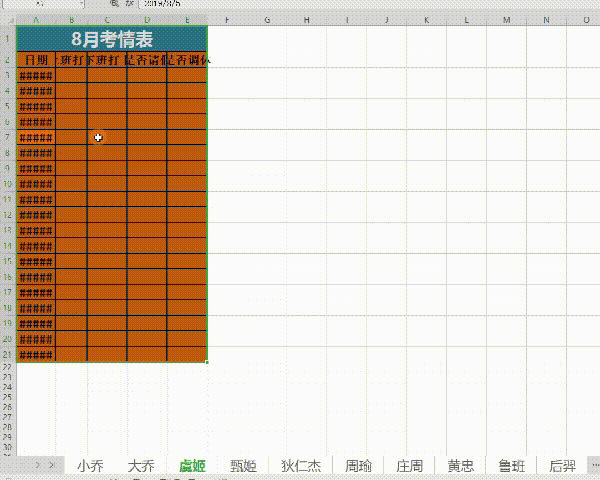
Task: Select row header 25
Action: point(8,397)
